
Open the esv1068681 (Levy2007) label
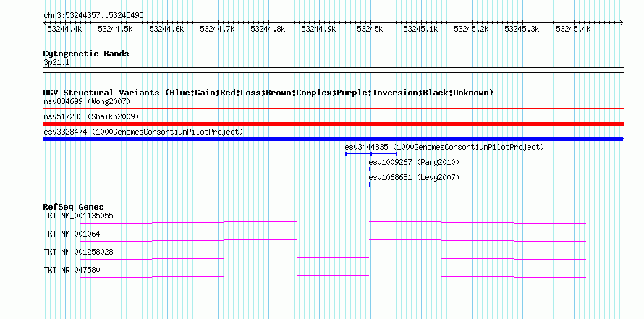tap(414, 178)
